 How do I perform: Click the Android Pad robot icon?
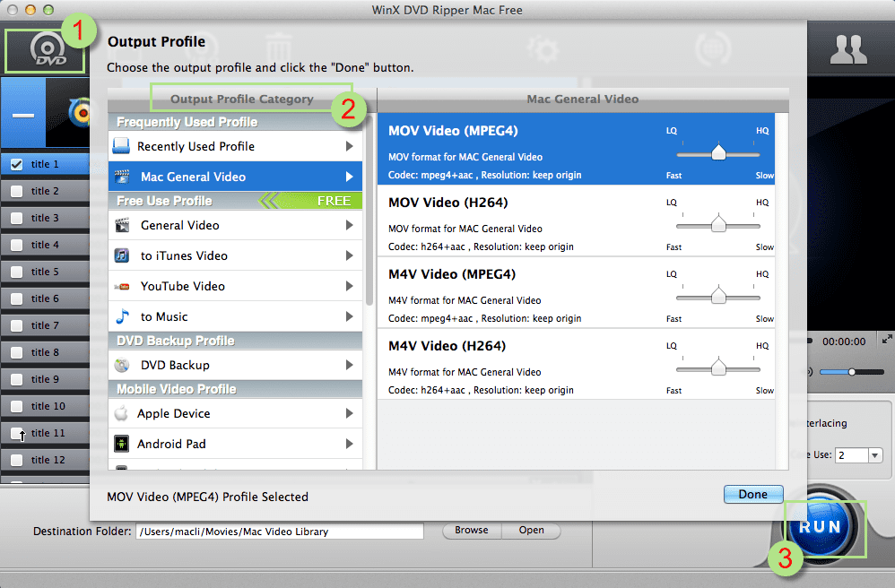121,444
